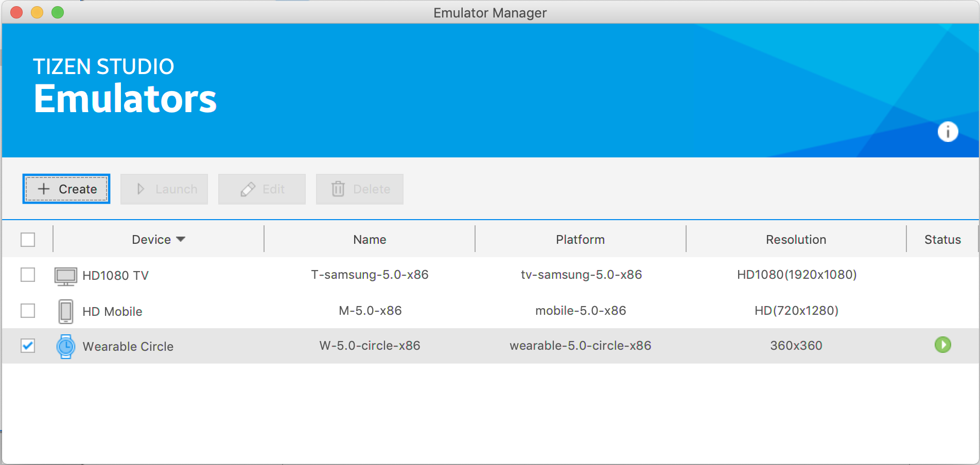Click the play triangle on Launch
This screenshot has height=465, width=980.
coord(141,189)
